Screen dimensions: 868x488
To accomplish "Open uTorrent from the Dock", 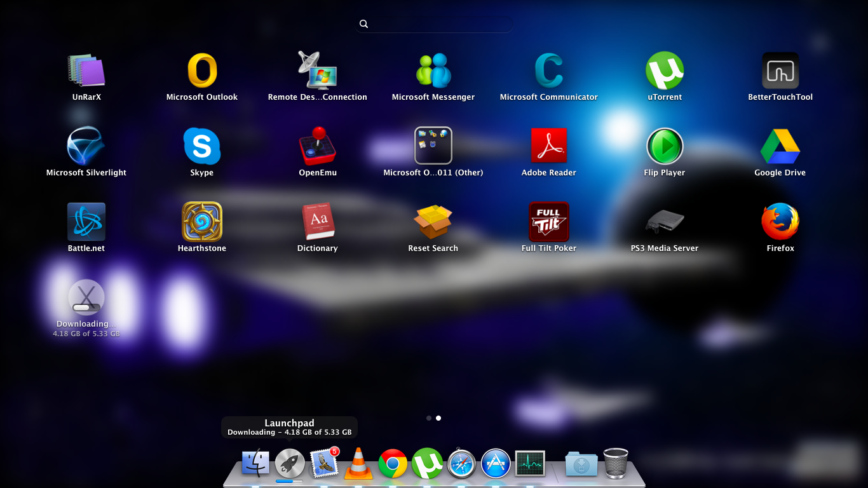I will [x=427, y=463].
